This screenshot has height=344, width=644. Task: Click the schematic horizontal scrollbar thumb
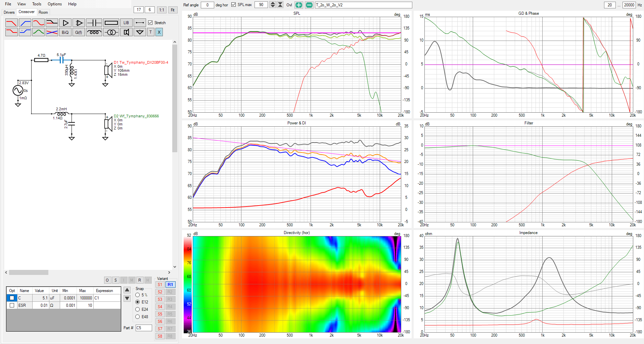(x=29, y=273)
